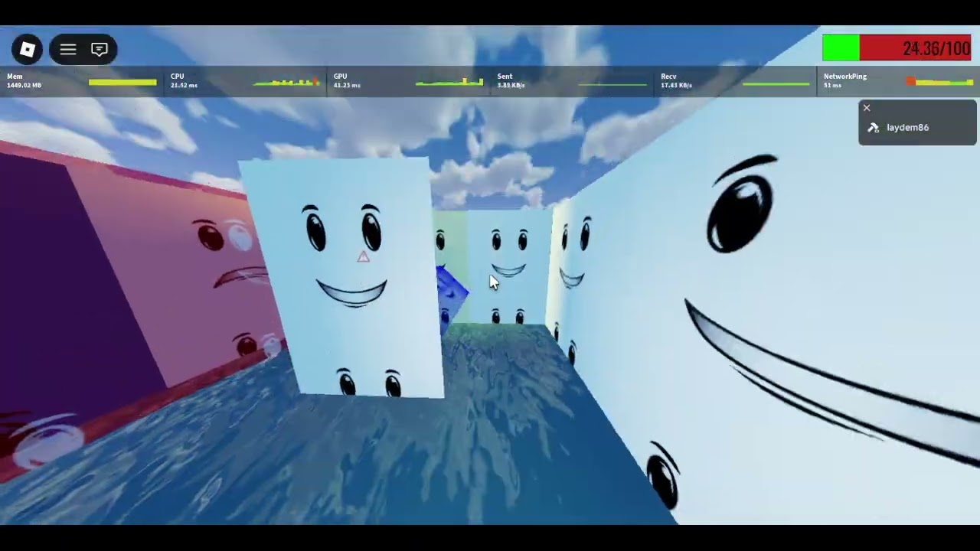Image resolution: width=980 pixels, height=551 pixels.
Task: Click the small red triangle marker
Action: (x=363, y=257)
